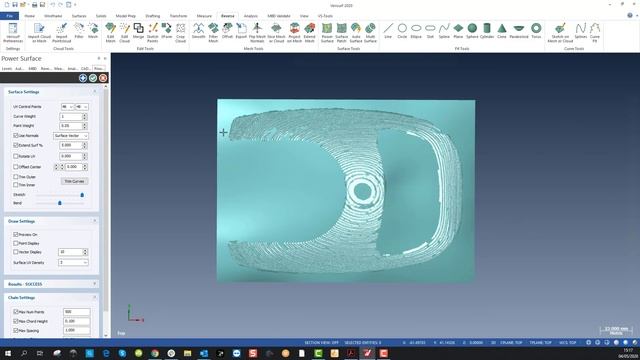Click the Max Chord Height input field
The width and height of the screenshot is (640, 360).
[x=77, y=321]
